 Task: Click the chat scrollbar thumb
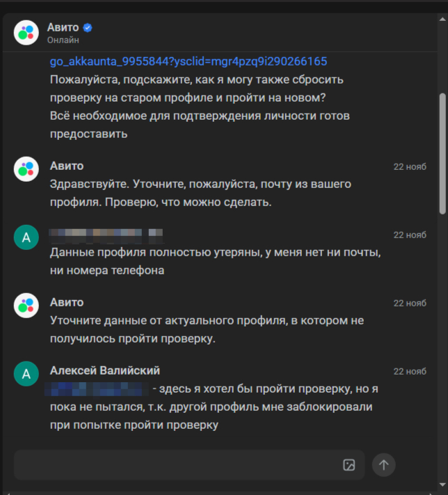pos(442,153)
